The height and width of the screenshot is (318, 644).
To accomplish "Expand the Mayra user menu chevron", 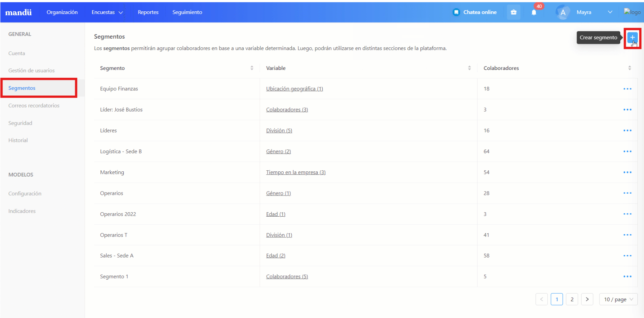I will click(610, 12).
